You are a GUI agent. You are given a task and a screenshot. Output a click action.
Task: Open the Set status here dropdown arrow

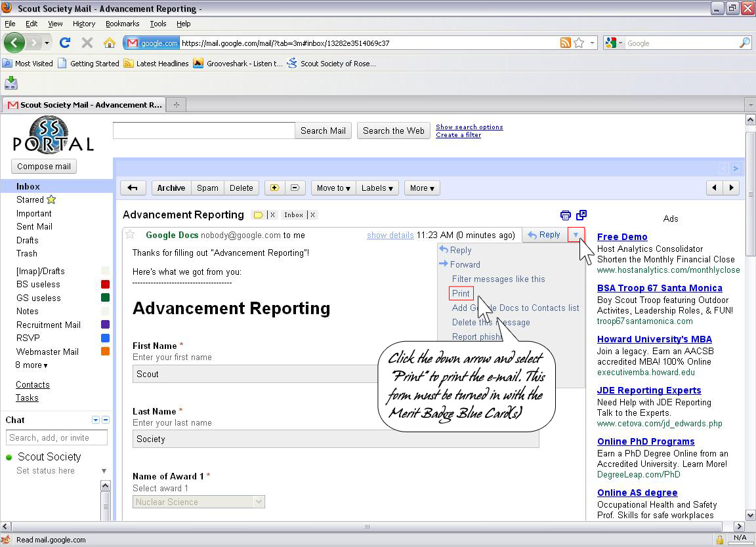pyautogui.click(x=104, y=471)
